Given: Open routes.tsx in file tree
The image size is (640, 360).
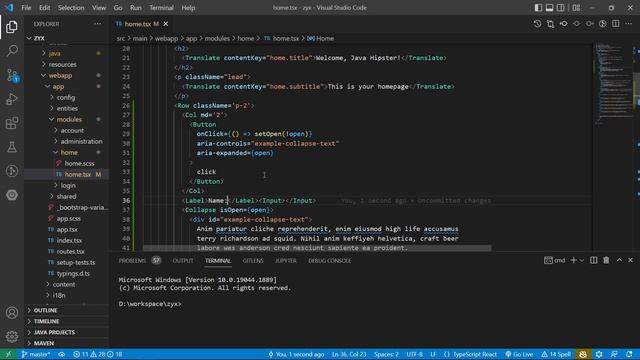Looking at the screenshot, I should (x=71, y=252).
